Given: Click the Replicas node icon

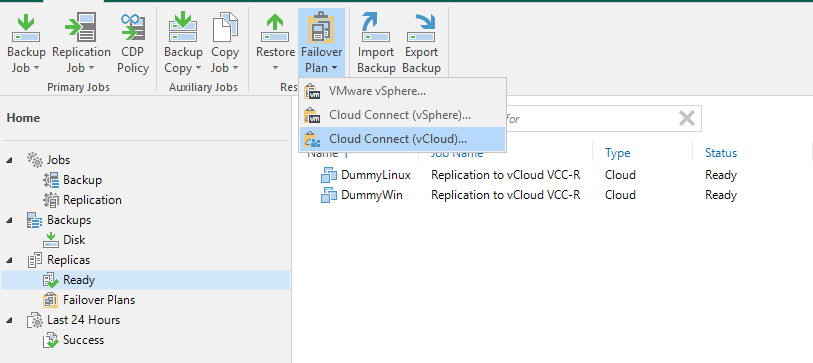Looking at the screenshot, I should coord(35,260).
